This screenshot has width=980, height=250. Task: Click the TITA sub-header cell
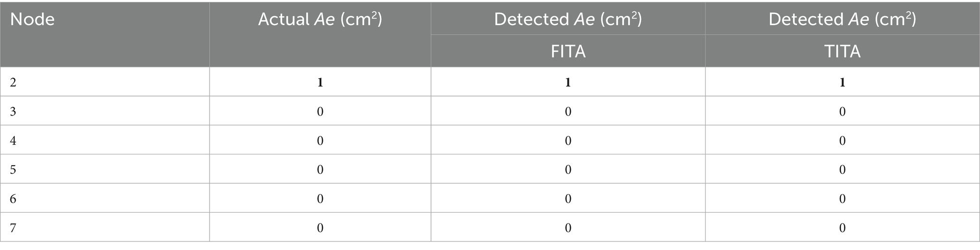click(842, 51)
